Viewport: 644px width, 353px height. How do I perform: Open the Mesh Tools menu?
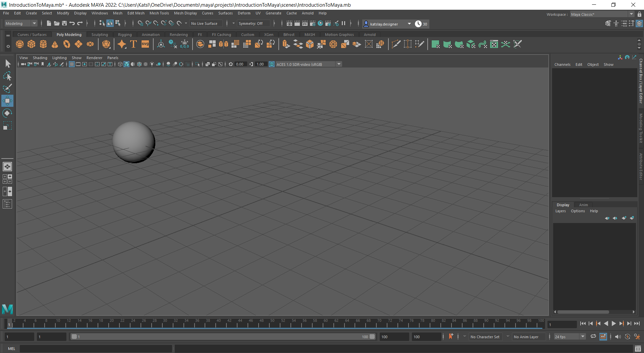tap(159, 13)
